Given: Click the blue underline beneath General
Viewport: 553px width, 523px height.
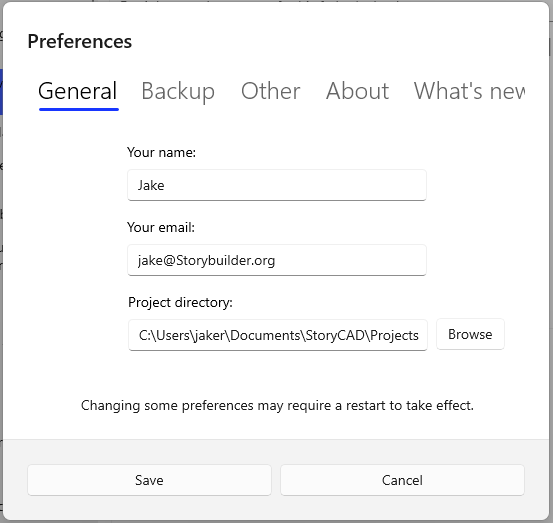Looking at the screenshot, I should pos(79,110).
